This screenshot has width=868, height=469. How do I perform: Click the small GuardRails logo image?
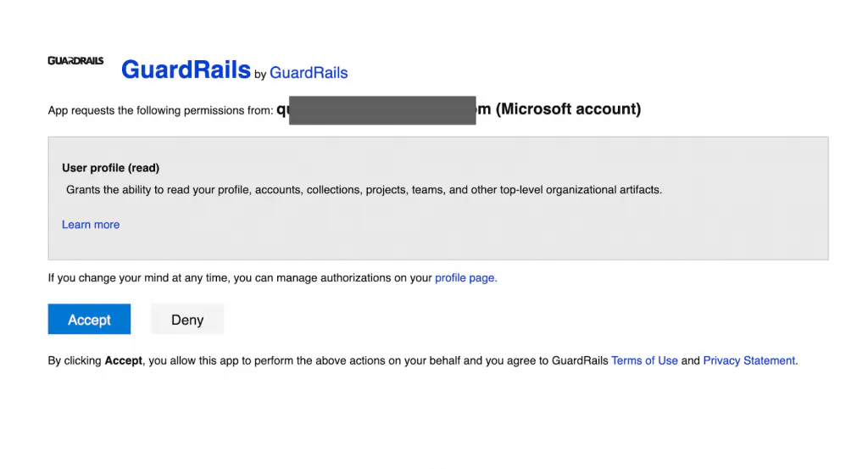point(75,61)
